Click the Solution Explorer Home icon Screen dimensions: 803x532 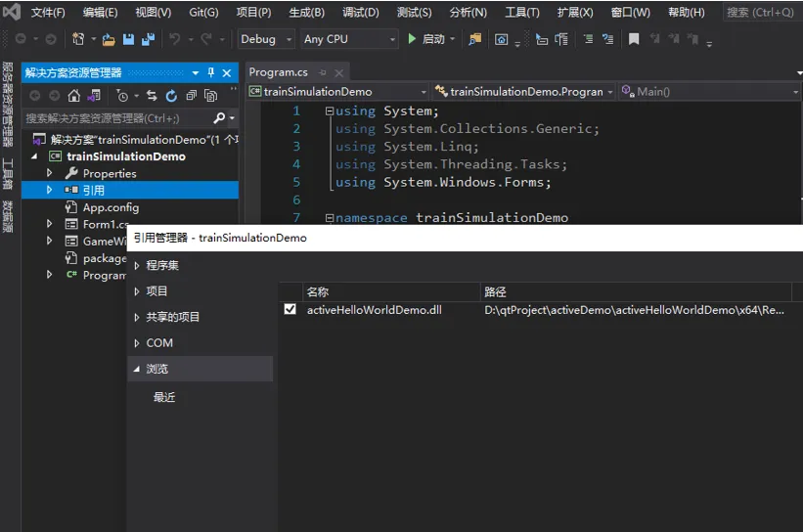tap(74, 95)
